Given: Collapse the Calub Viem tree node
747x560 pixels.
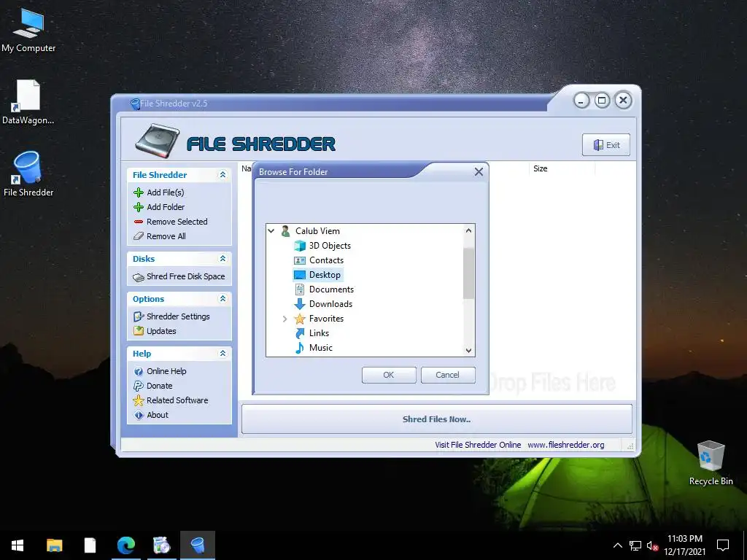Looking at the screenshot, I should [271, 231].
